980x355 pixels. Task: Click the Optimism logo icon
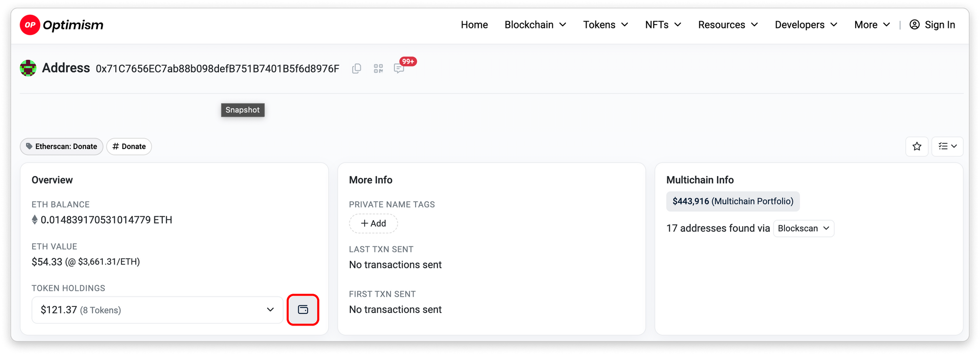[30, 25]
